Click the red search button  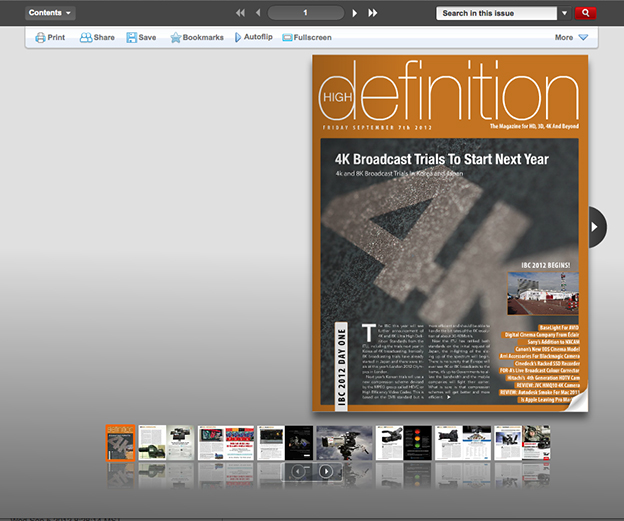point(586,13)
